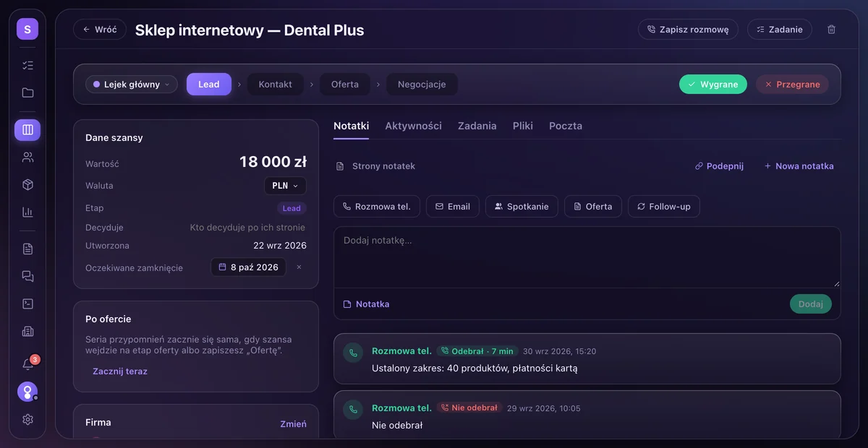Open the companies building sidebar icon
The image size is (868, 448).
tap(27, 331)
